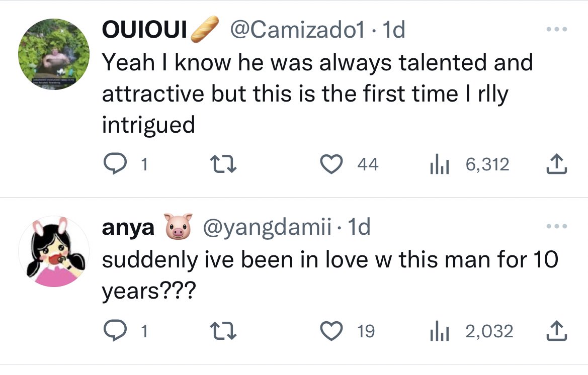The width and height of the screenshot is (588, 375).
Task: Open the @yangdamii handle link
Action: tap(267, 227)
